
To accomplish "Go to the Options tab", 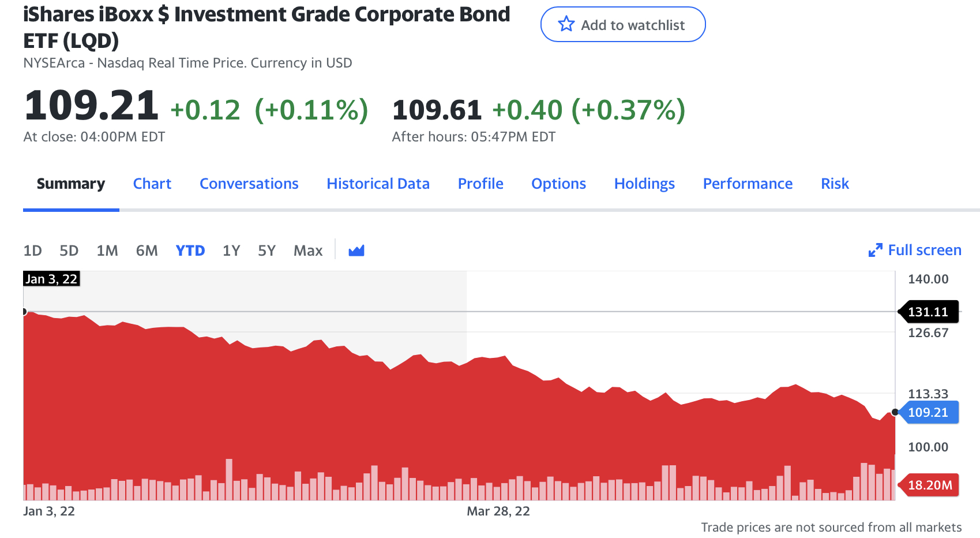I will pos(558,184).
